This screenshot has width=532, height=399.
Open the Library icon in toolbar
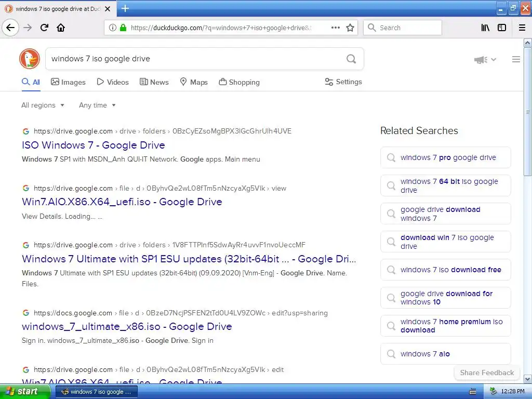(x=485, y=28)
